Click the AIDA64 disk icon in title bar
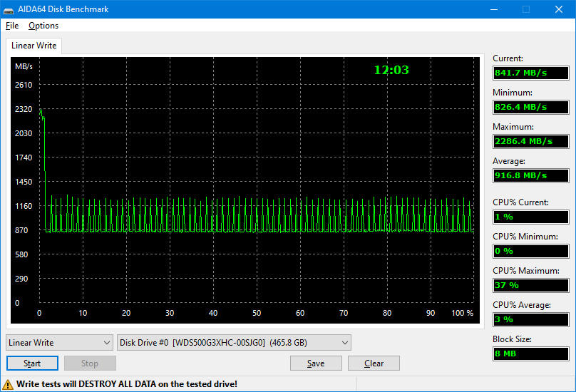 click(x=9, y=9)
